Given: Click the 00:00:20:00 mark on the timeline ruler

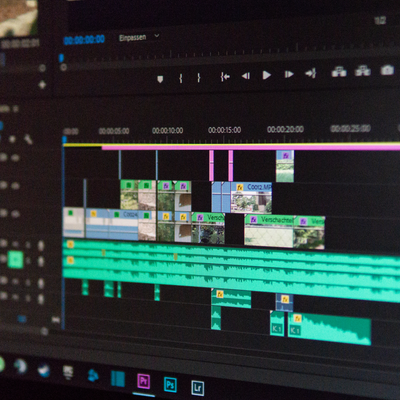Looking at the screenshot, I should coord(285,129).
